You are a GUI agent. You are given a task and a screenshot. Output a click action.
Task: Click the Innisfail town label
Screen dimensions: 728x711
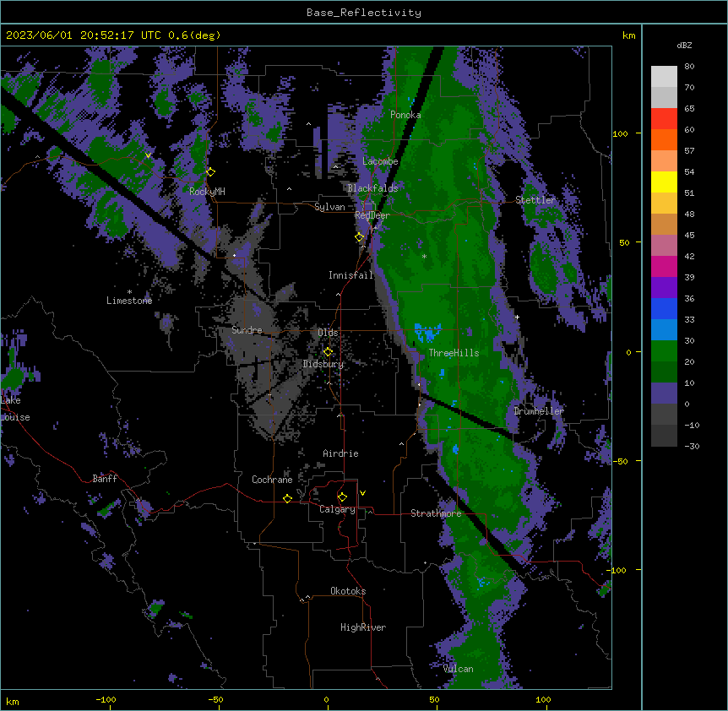pos(350,275)
